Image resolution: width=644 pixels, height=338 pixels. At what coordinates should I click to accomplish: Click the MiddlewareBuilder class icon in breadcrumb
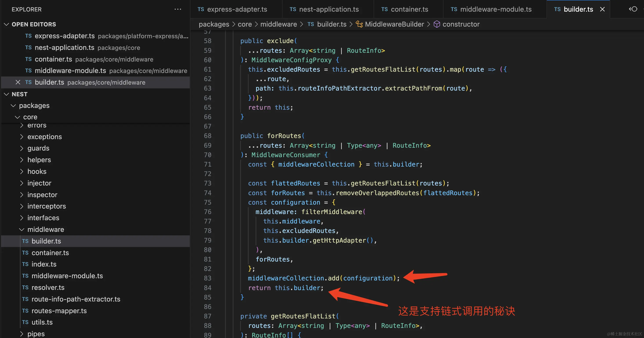click(x=359, y=24)
